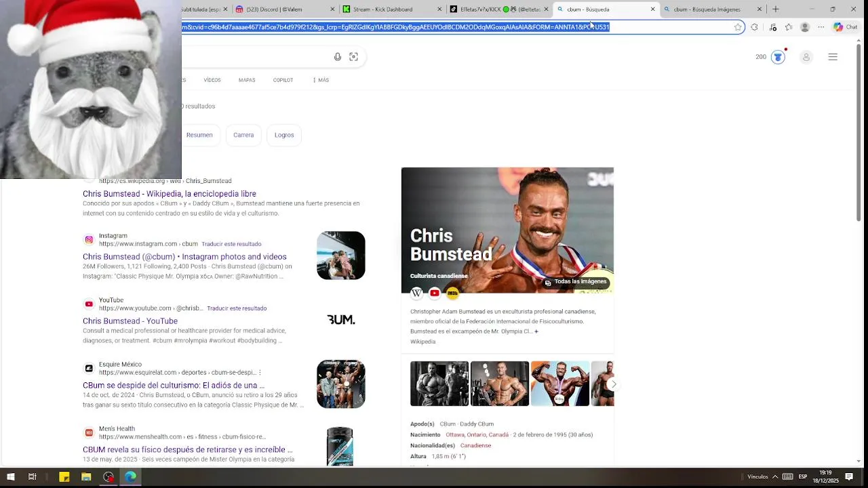868x488 pixels.
Task: Open CBUM revela su físico article
Action: coord(188,449)
